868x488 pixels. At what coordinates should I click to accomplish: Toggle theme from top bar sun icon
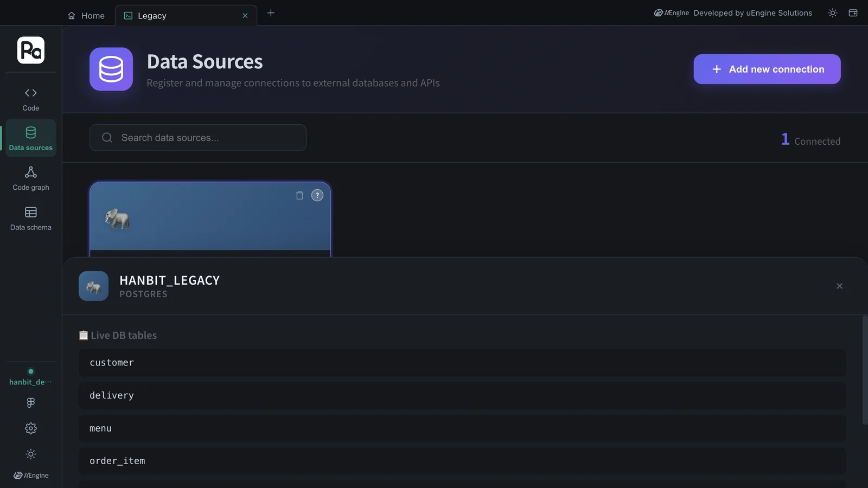coord(833,13)
